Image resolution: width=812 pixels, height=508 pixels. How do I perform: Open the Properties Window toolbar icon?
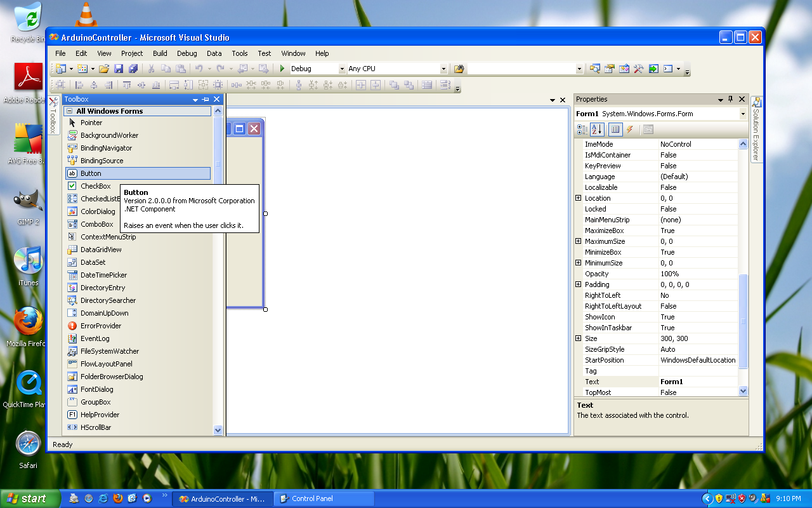click(610, 69)
